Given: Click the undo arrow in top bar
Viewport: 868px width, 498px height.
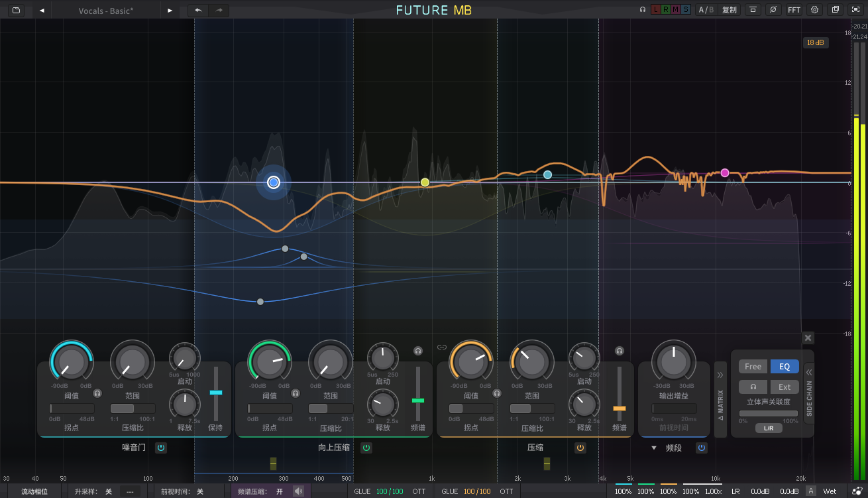Looking at the screenshot, I should pyautogui.click(x=198, y=10).
